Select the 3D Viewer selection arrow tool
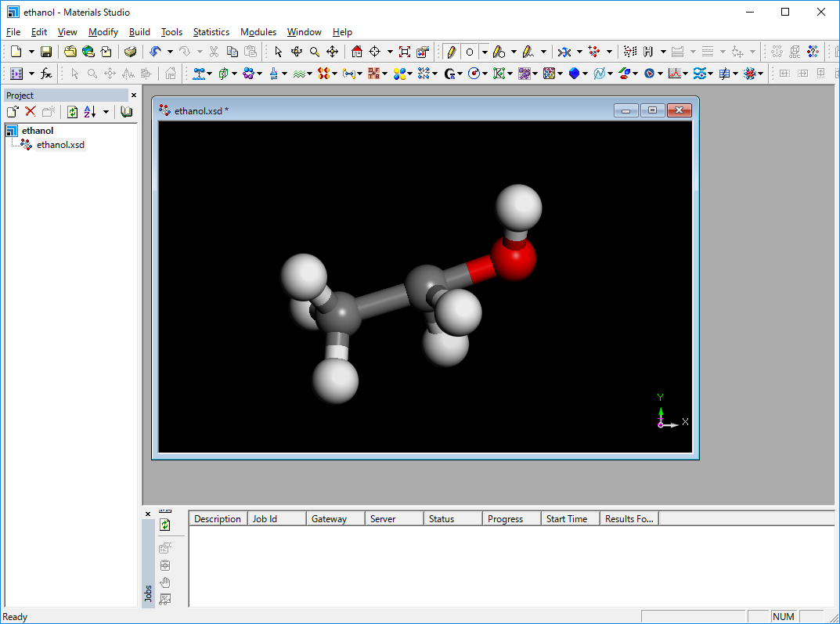Screen dimensions: 840x624 tap(278, 52)
